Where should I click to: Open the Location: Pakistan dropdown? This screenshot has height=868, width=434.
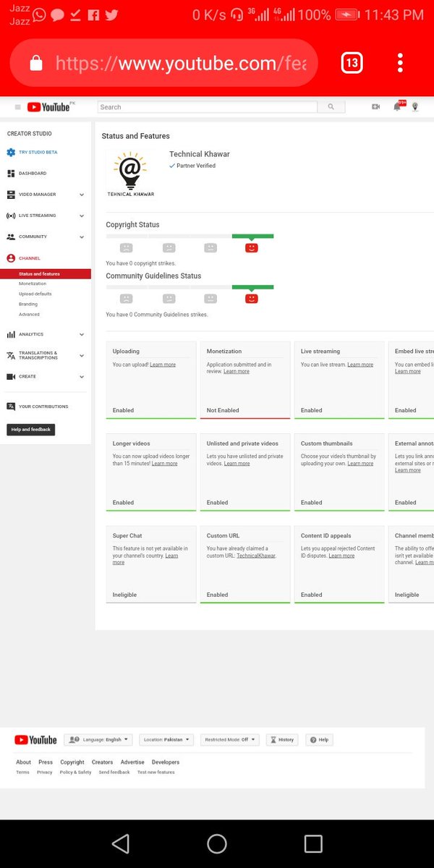[x=166, y=740]
